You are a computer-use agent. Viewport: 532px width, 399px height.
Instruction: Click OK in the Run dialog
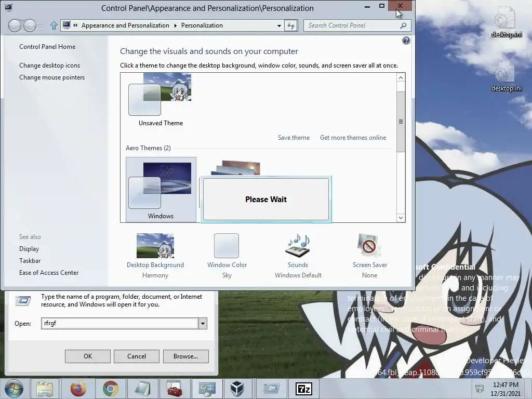[x=87, y=356]
